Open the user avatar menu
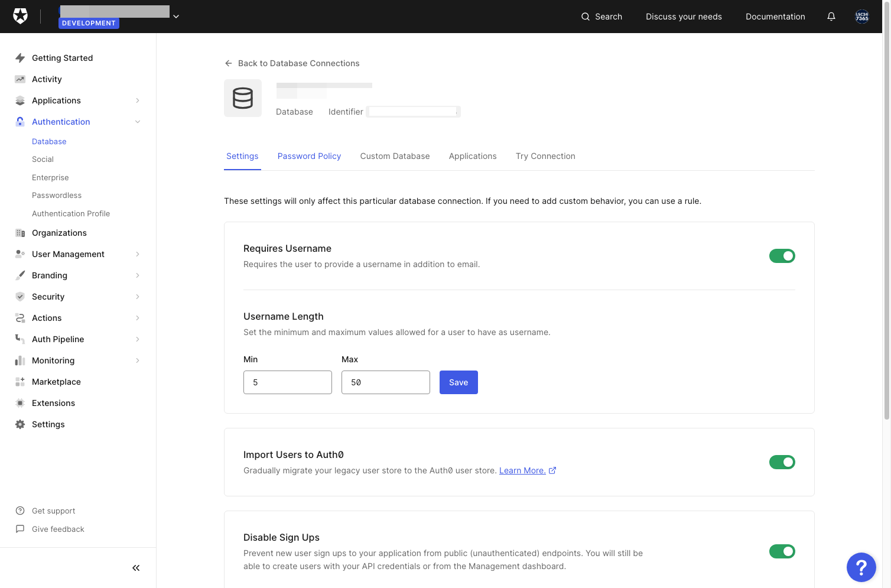Viewport: 891px width, 588px height. 862,17
